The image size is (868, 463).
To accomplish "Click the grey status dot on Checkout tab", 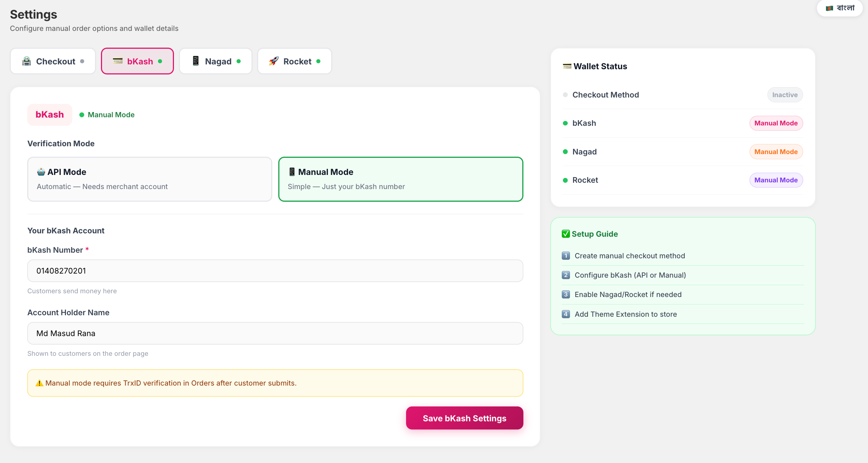I will (82, 61).
